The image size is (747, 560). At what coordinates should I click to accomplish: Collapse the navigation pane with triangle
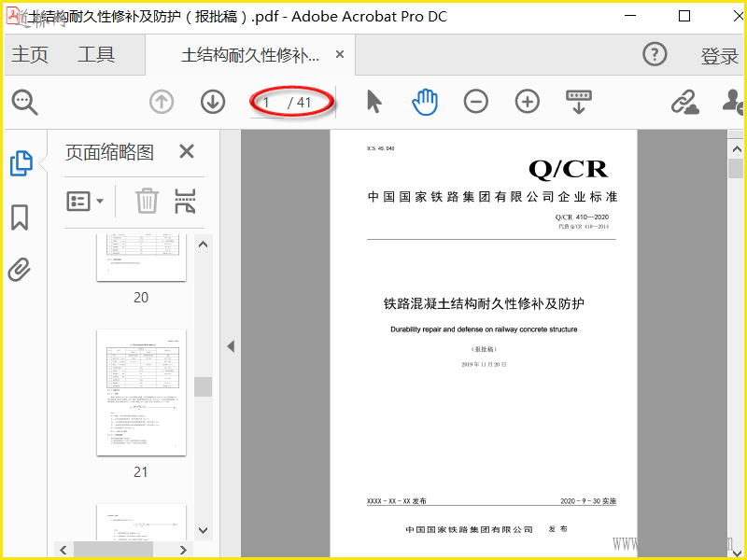pyautogui.click(x=231, y=346)
